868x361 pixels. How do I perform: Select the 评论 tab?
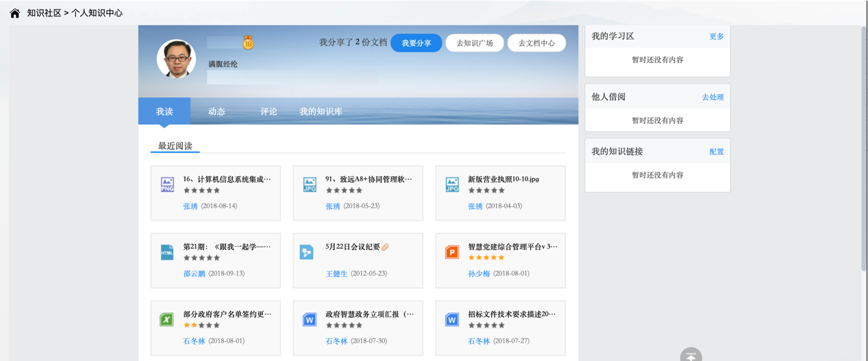pos(269,112)
